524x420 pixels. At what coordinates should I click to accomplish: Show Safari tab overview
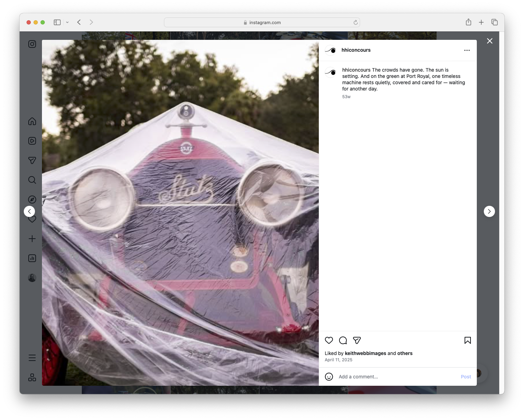pos(495,22)
